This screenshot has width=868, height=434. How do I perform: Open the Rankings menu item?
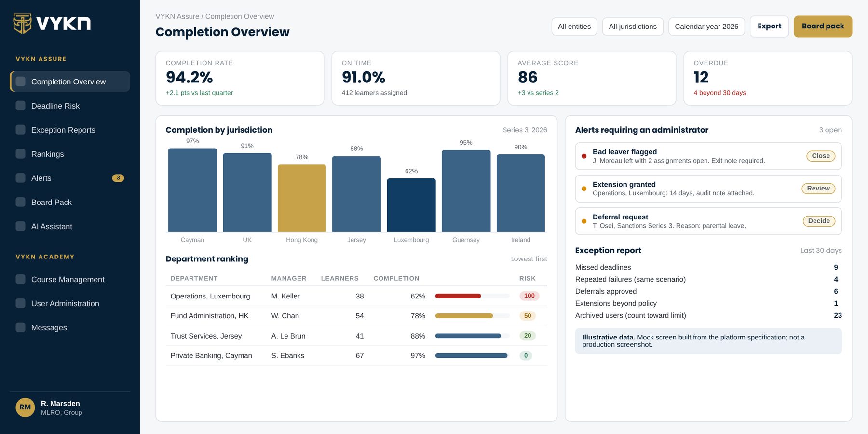pos(70,154)
